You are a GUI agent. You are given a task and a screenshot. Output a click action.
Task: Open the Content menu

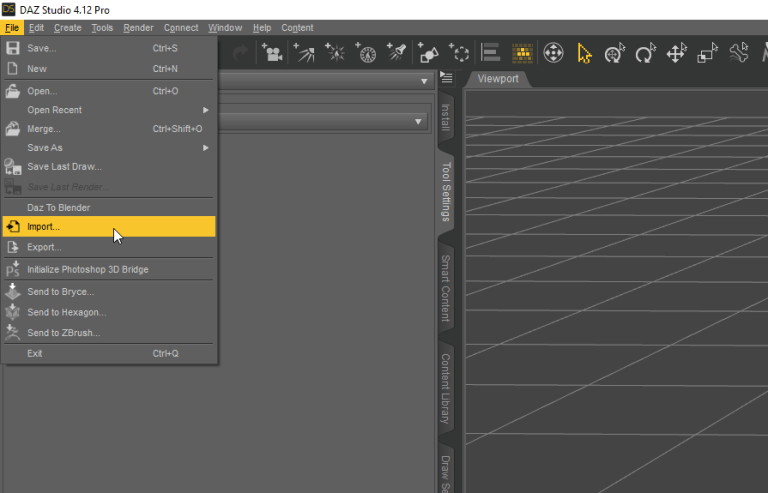click(297, 28)
